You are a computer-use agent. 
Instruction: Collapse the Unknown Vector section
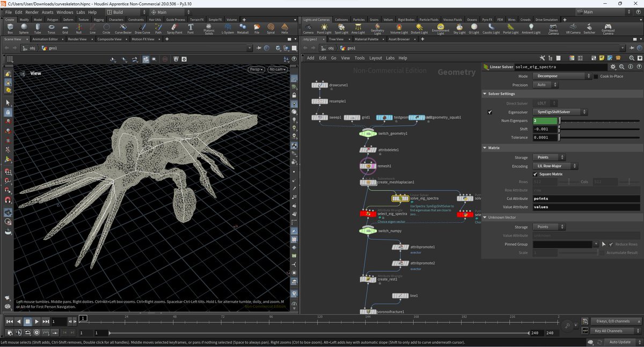(485, 218)
